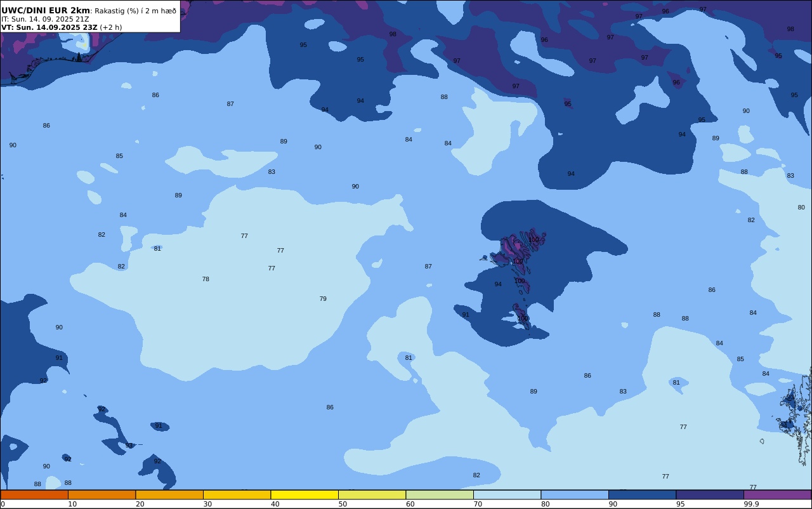
Task: Select the "40" legend tick label
Action: point(275,504)
